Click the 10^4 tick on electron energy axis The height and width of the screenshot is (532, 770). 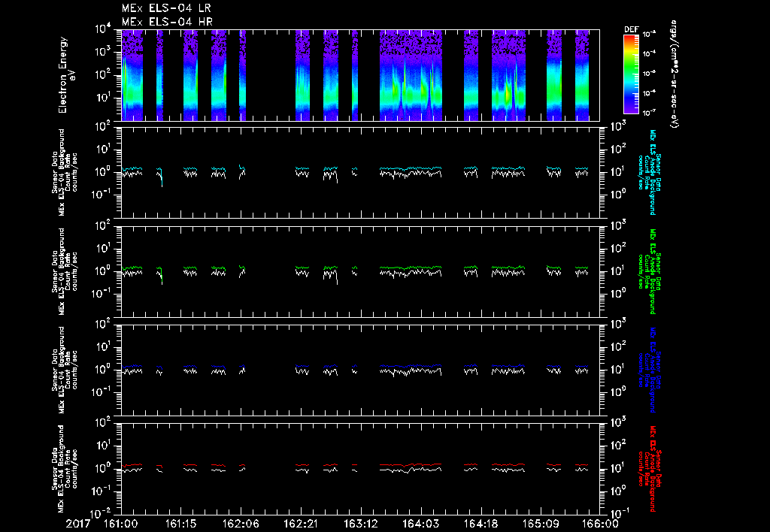(103, 29)
